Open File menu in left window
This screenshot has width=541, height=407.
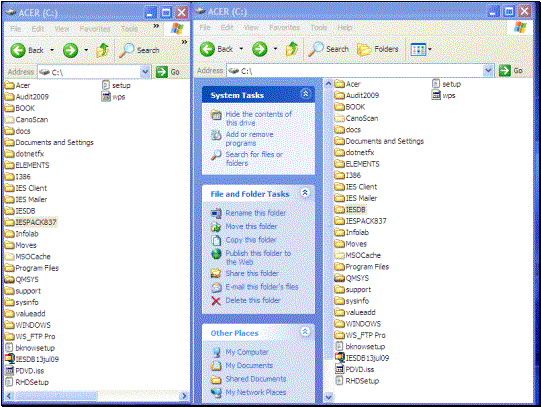[x=16, y=29]
